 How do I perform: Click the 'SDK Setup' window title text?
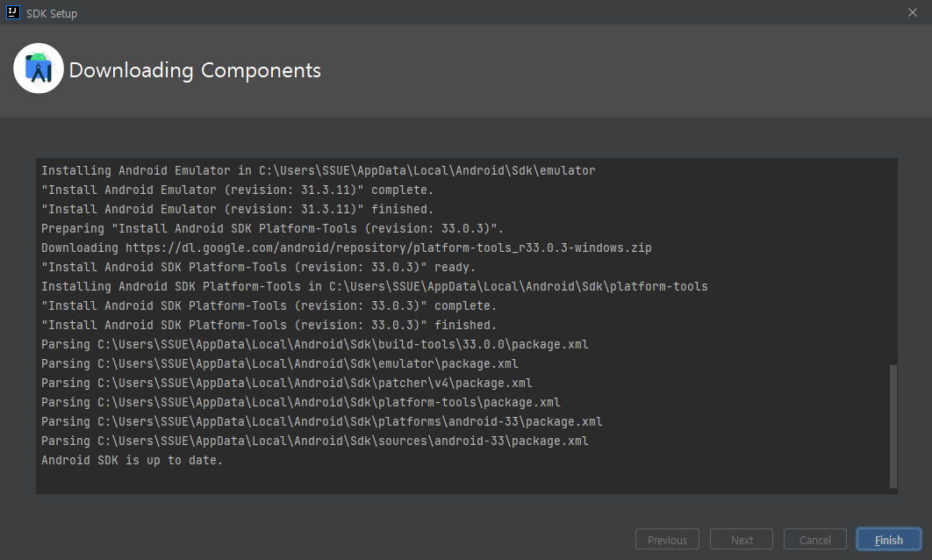point(52,13)
